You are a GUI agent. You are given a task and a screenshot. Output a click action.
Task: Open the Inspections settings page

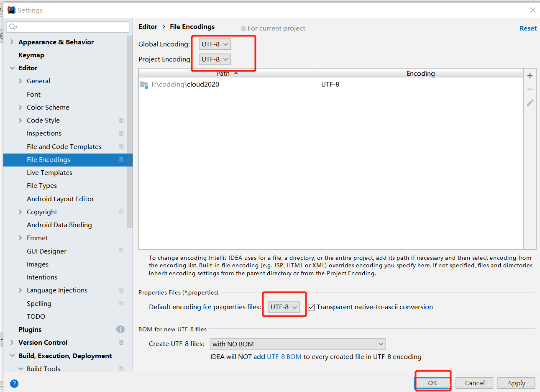pos(44,133)
